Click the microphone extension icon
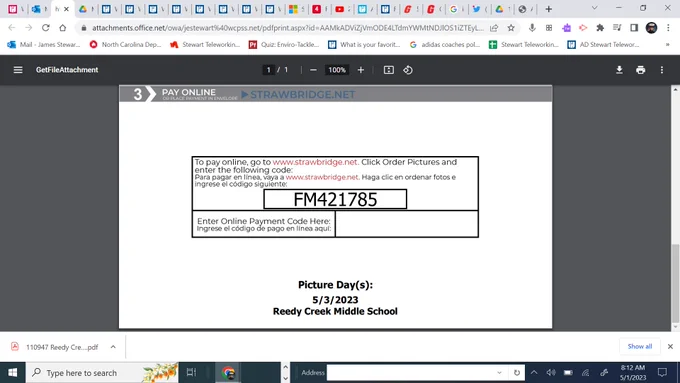The image size is (680, 383). tap(532, 28)
